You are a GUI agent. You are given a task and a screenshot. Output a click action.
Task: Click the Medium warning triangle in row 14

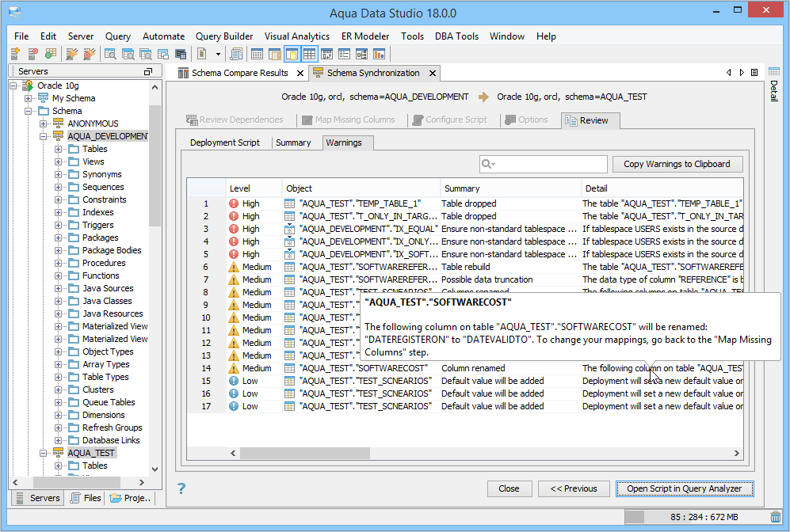click(x=234, y=368)
